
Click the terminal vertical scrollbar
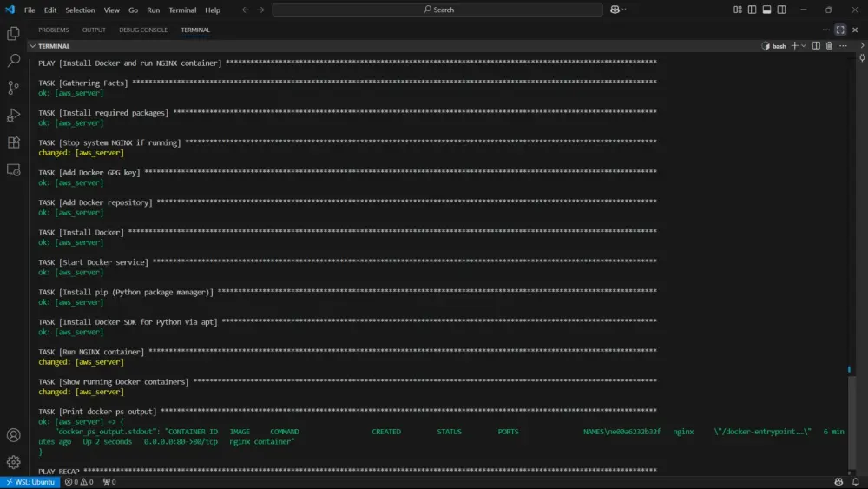852,424
